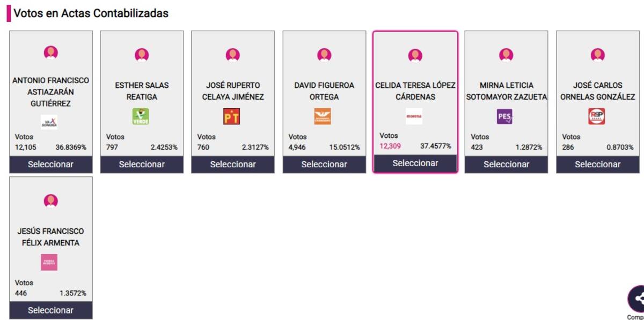
Task: Click Seleccionar for Mirna Leticia Sotomayor Zazueta
Action: 507,165
